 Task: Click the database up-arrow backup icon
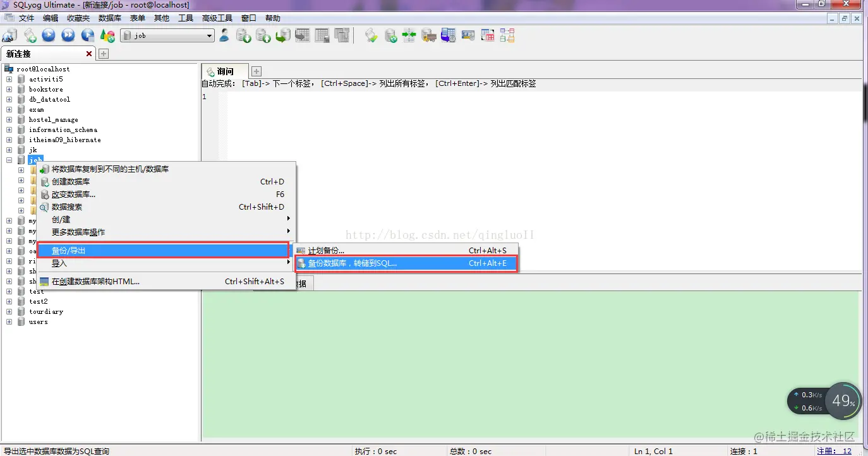pyautogui.click(x=263, y=36)
